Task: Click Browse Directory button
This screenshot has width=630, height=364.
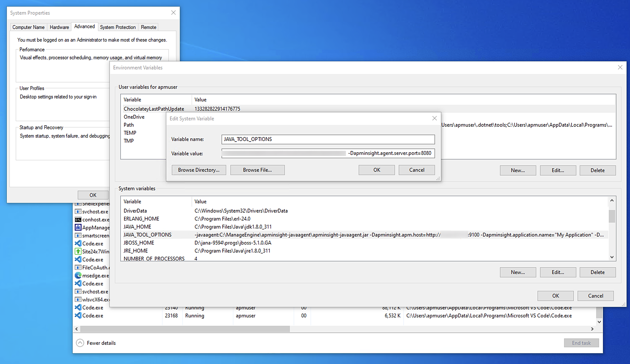Action: click(199, 170)
